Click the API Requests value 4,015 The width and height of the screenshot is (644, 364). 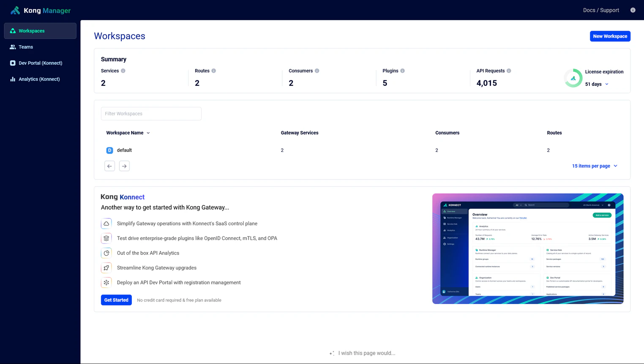click(487, 83)
